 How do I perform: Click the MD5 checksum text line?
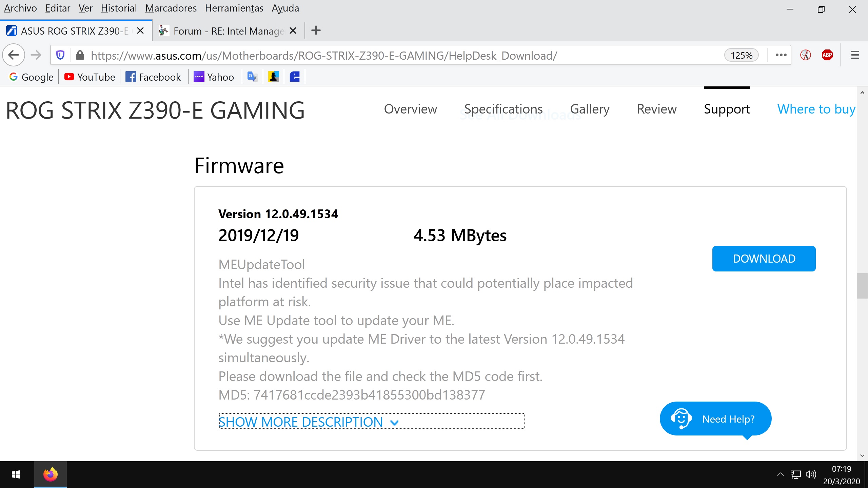(x=352, y=395)
